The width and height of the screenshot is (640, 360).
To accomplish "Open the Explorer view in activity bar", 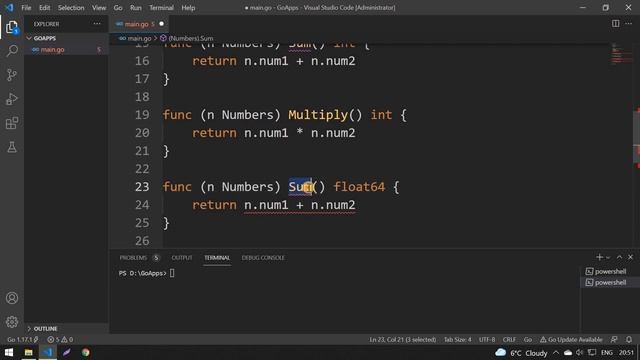I will 12,27.
